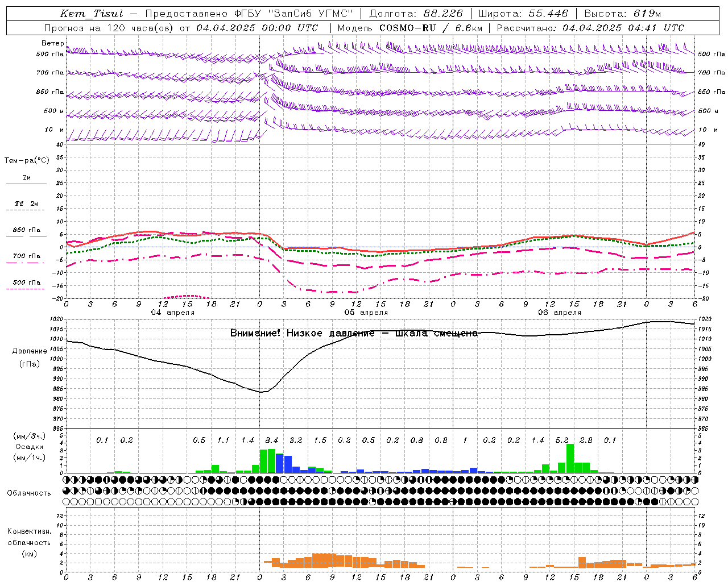This screenshot has width=728, height=582.
Task: Click the 2.8 precipitation total value
Action: [x=586, y=440]
